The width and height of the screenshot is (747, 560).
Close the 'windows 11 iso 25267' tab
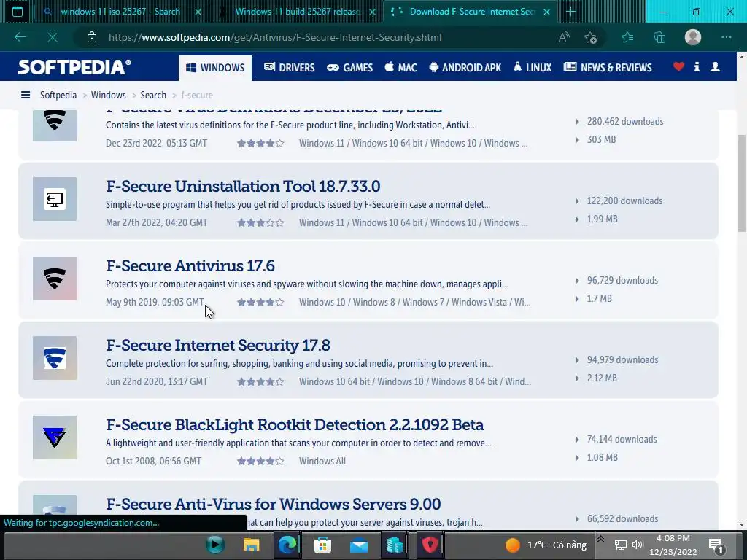point(198,12)
